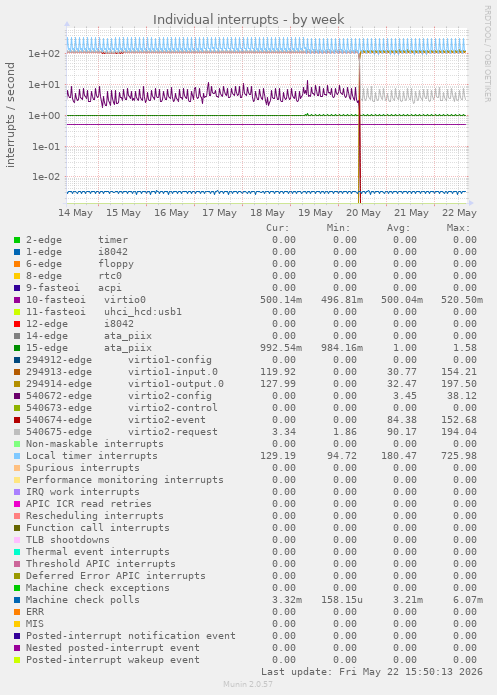This screenshot has height=695, width=497.
Task: Click the light blue Local timer interrupts swatch
Action: point(17,456)
